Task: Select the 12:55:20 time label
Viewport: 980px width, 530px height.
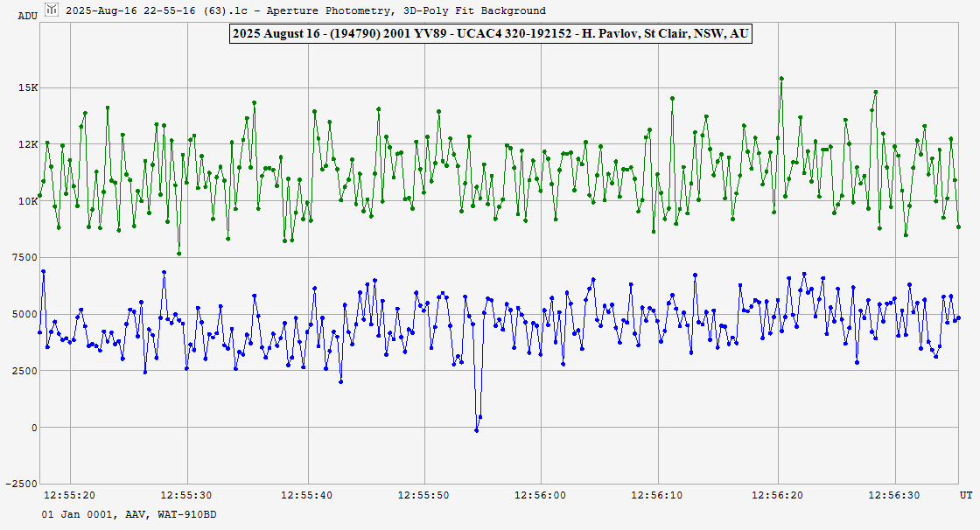Action: pyautogui.click(x=69, y=495)
